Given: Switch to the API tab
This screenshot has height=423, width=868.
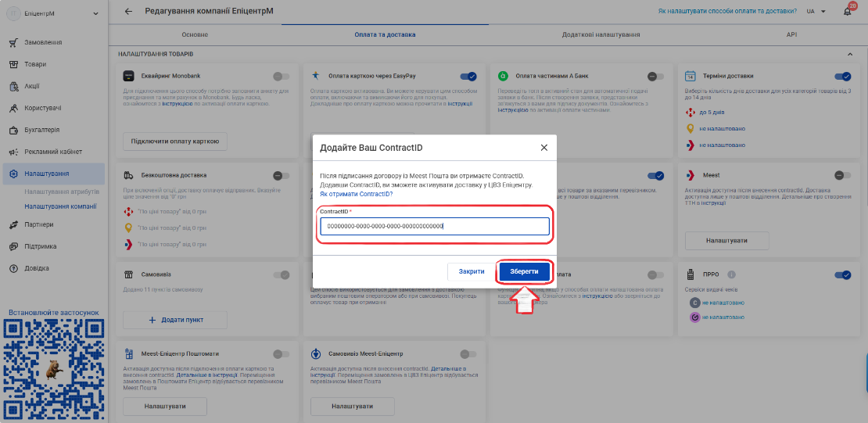Looking at the screenshot, I should pos(791,34).
